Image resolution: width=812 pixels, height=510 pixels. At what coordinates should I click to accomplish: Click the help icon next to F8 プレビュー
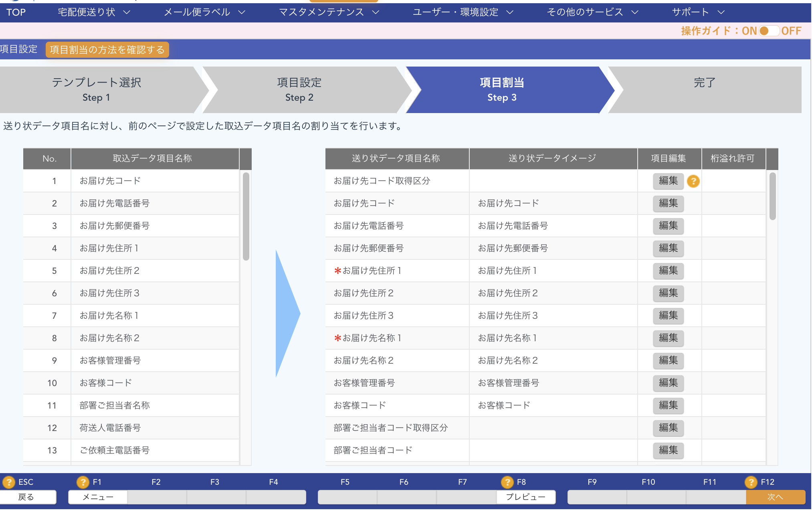[x=508, y=482]
